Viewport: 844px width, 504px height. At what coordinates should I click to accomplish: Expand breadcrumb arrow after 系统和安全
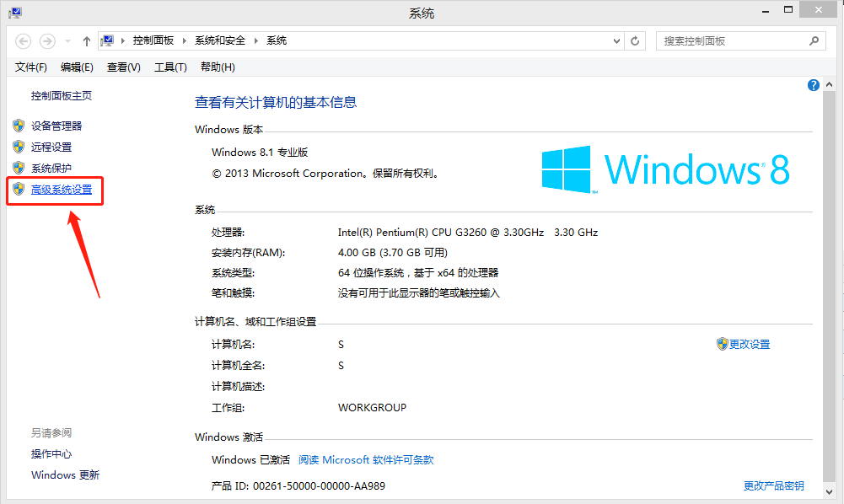pyautogui.click(x=255, y=41)
